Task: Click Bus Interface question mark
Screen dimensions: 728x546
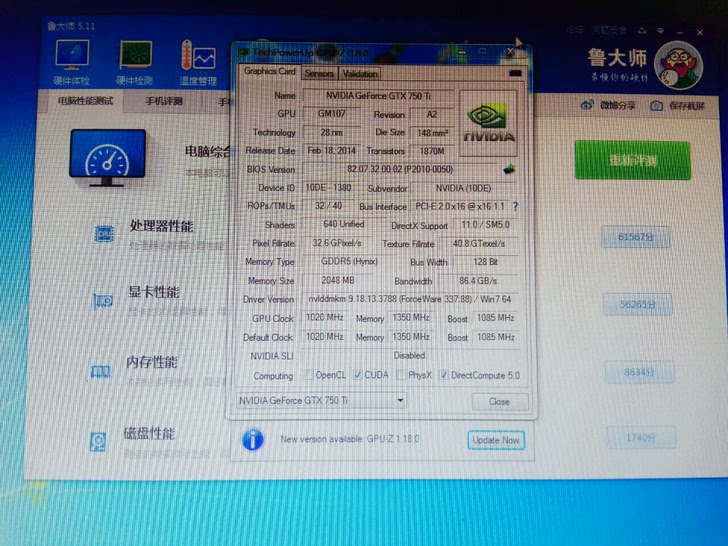Action: [x=515, y=206]
